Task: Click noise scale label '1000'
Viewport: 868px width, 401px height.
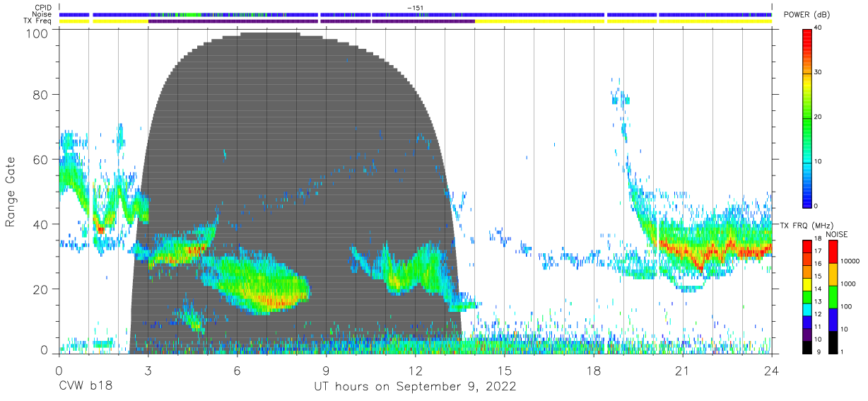Action: click(848, 284)
